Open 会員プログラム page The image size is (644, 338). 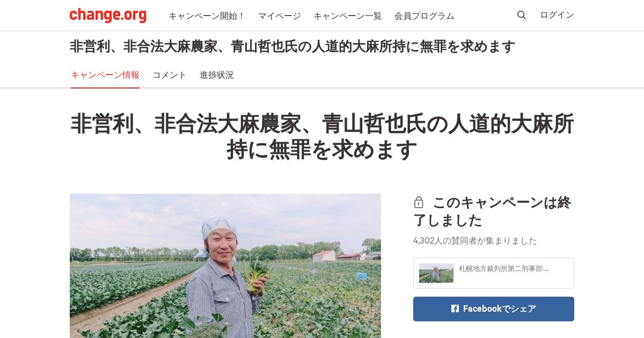(424, 16)
